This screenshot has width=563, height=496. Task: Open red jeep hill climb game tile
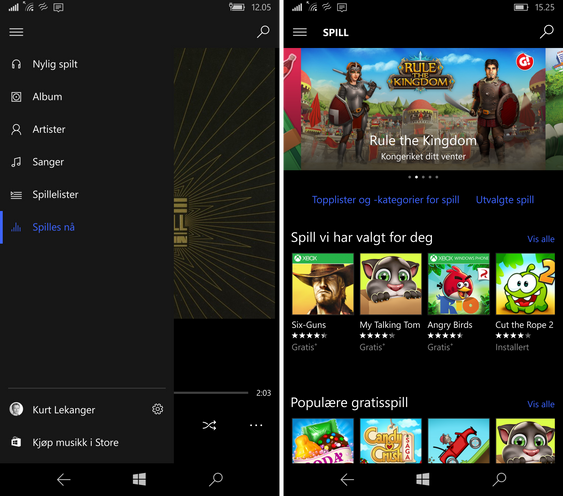coord(459,441)
